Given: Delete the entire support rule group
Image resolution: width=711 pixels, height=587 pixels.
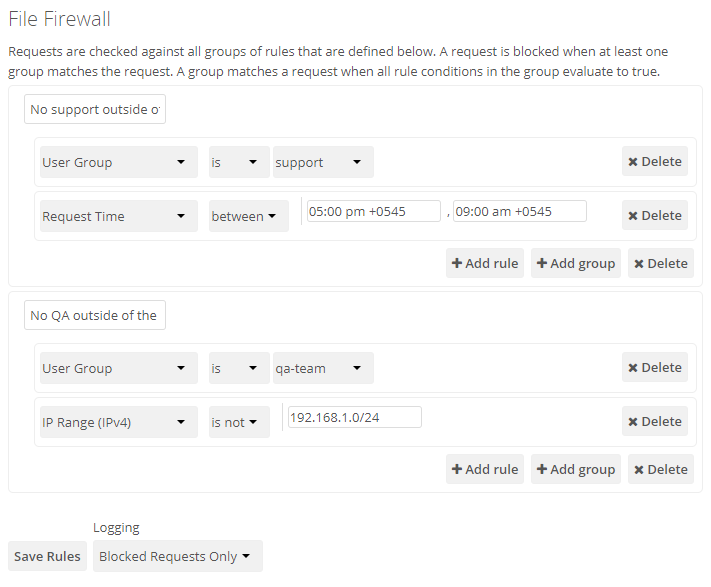Looking at the screenshot, I should point(660,264).
